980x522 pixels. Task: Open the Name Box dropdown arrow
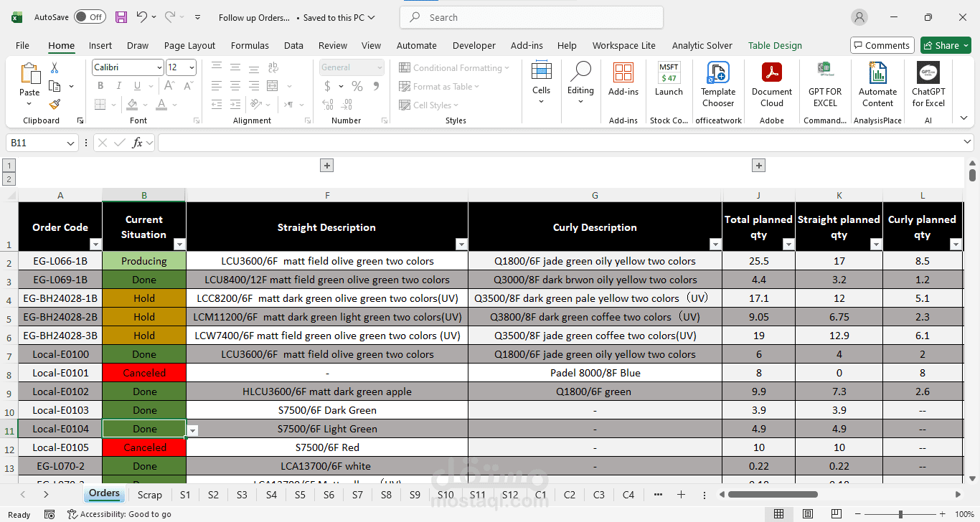coord(70,143)
